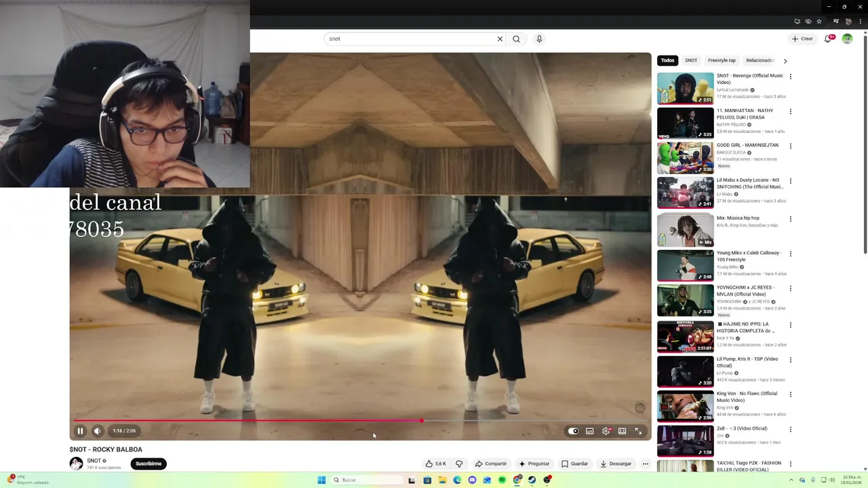The image size is (868, 488).
Task: Open Hajime no Ippo historia completa video
Action: point(686,336)
